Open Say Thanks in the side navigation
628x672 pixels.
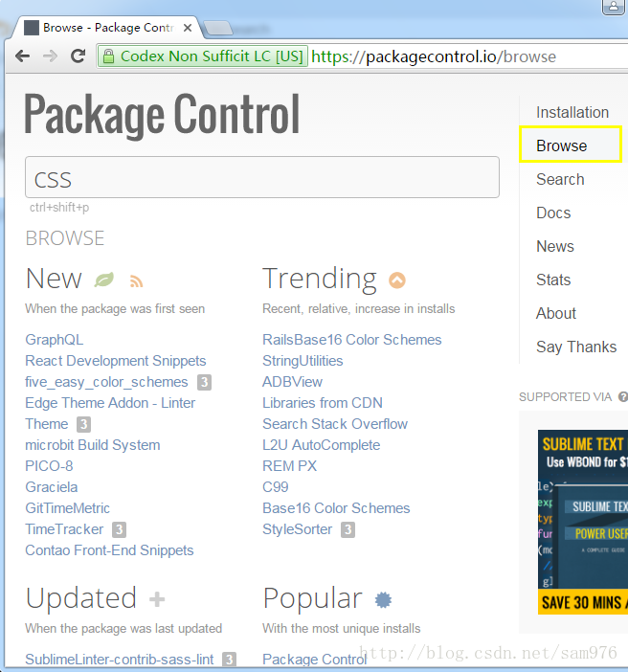(x=576, y=347)
